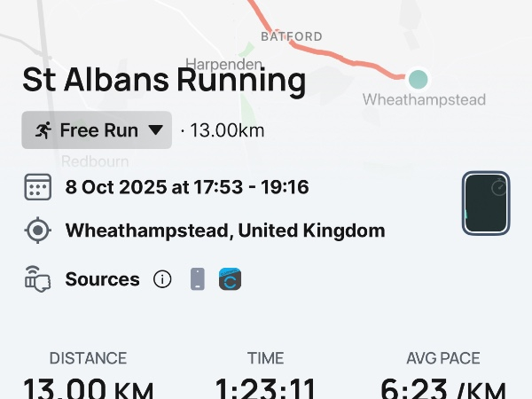The height and width of the screenshot is (399, 532).
Task: Tap the teal route end marker on map
Action: pyautogui.click(x=418, y=78)
